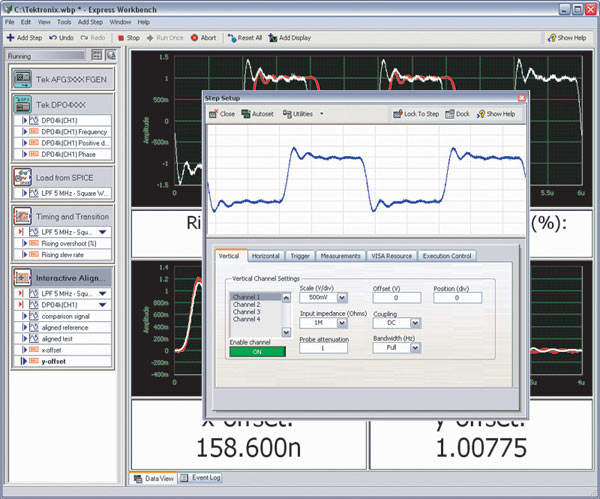Screen dimensions: 600x499
Task: Click the first project view icon beside Running
Action: (x=97, y=55)
